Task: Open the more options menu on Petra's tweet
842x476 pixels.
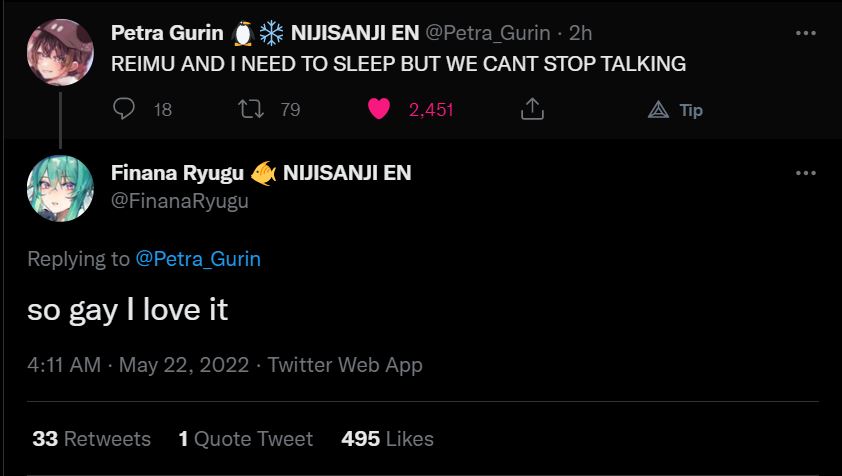Action: [x=806, y=33]
